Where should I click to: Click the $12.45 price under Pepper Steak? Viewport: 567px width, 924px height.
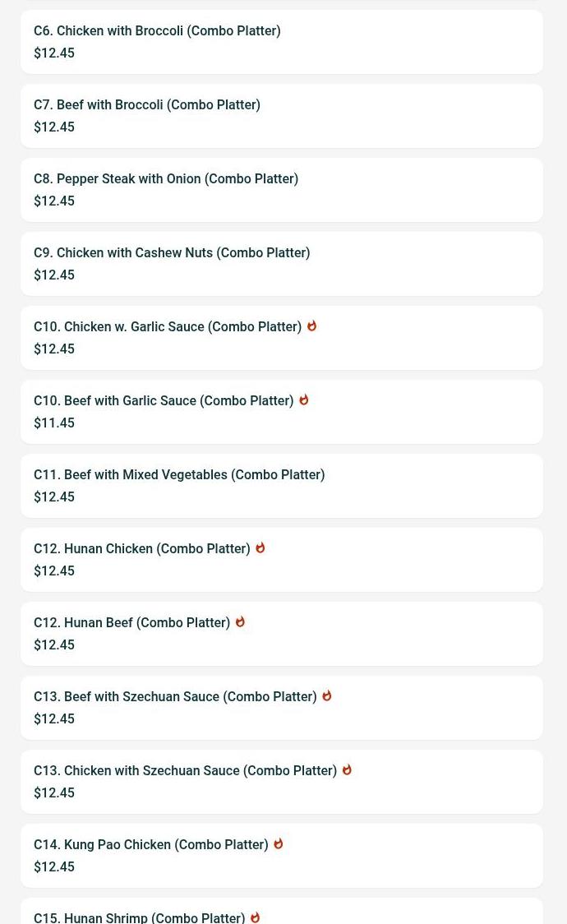54,201
